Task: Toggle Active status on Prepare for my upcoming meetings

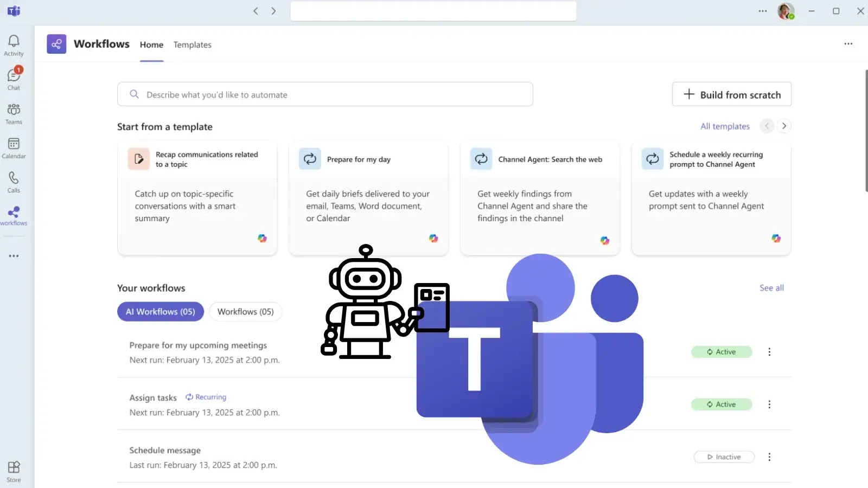Action: tap(722, 351)
